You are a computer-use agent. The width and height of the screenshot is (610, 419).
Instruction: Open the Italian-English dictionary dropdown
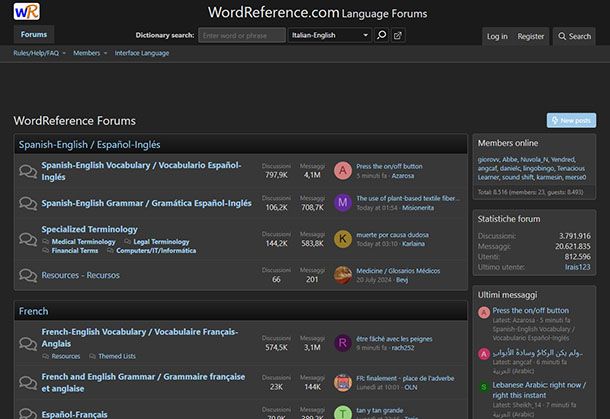(x=330, y=35)
